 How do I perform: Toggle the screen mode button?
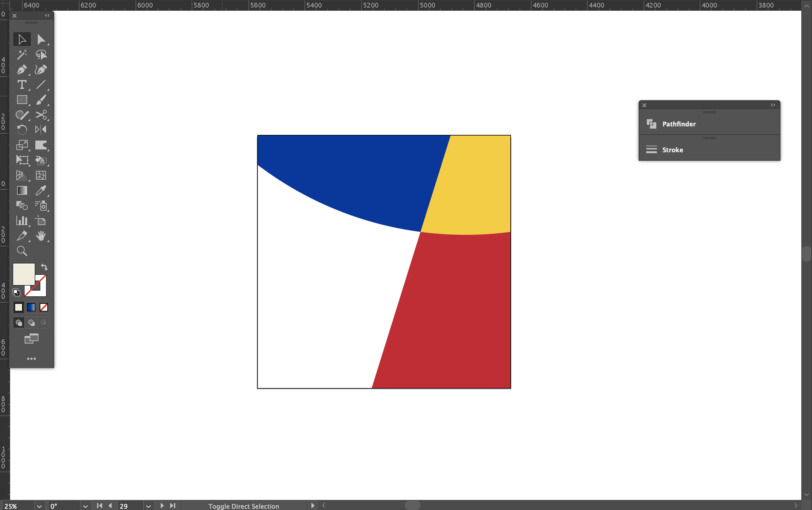(x=32, y=339)
